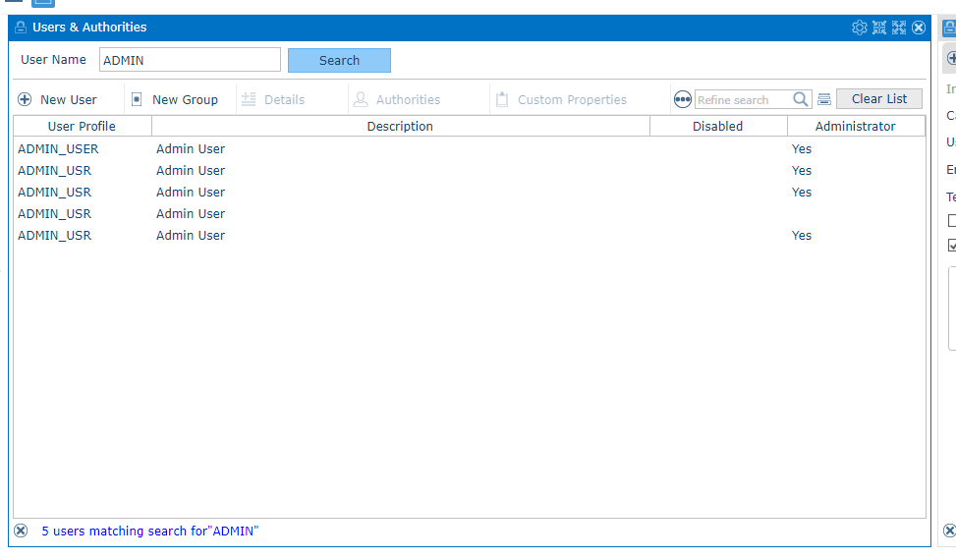The width and height of the screenshot is (956, 560).
Task: Open the settings gear in the title bar
Action: 859,28
